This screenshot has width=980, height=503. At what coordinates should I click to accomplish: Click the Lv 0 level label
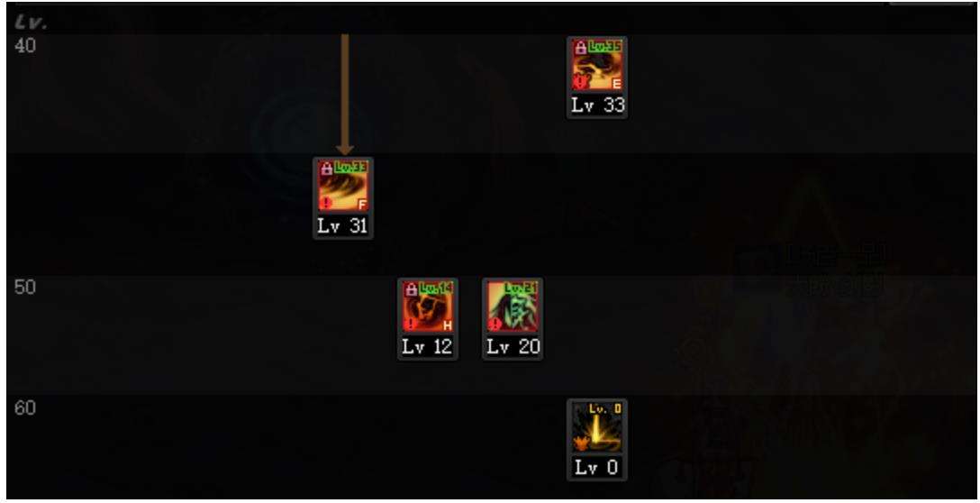pos(596,467)
